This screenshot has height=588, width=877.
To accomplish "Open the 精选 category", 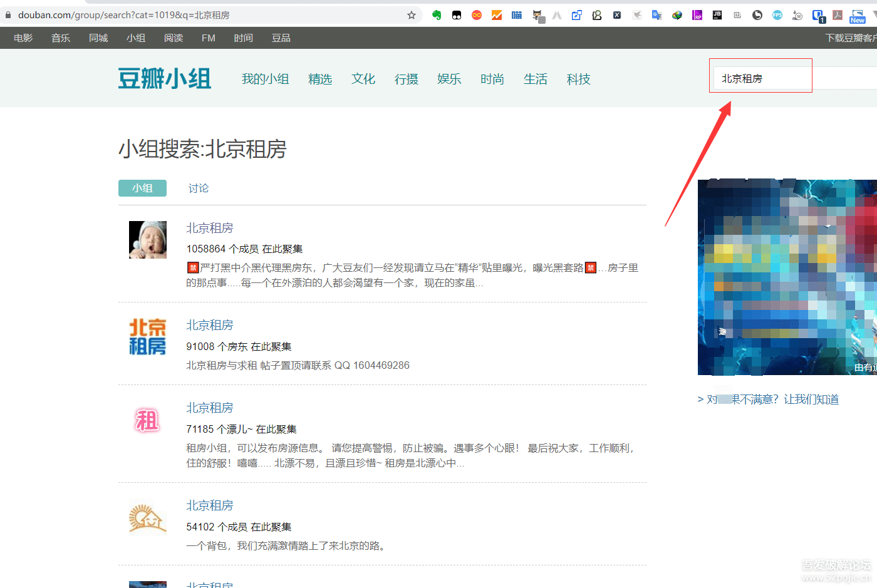I will click(320, 79).
